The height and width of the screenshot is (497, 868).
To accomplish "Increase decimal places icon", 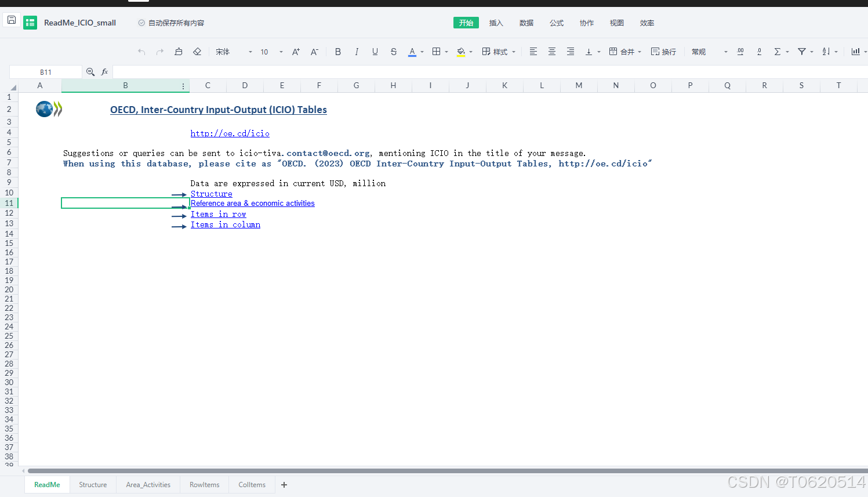I will [x=740, y=52].
